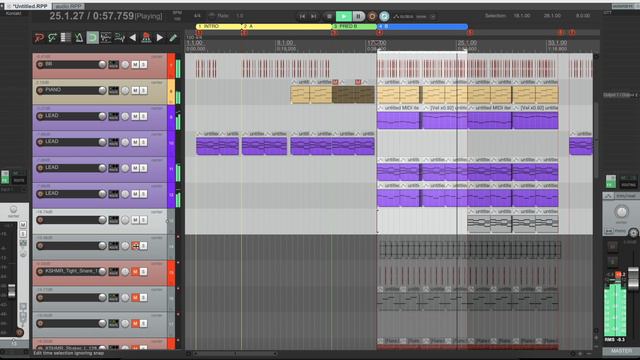Screen dimensions: 640x360
Task: Mute the PIANO track
Action: pos(135,90)
